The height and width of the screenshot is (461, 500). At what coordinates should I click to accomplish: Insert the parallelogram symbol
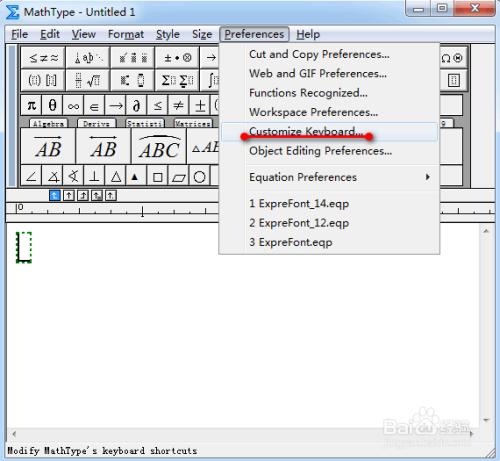tap(178, 176)
